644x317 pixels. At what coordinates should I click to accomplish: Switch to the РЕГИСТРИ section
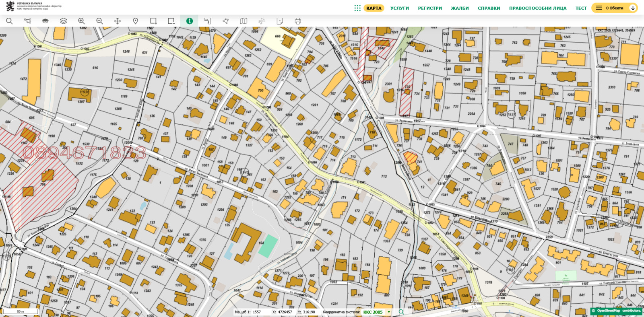(x=429, y=8)
